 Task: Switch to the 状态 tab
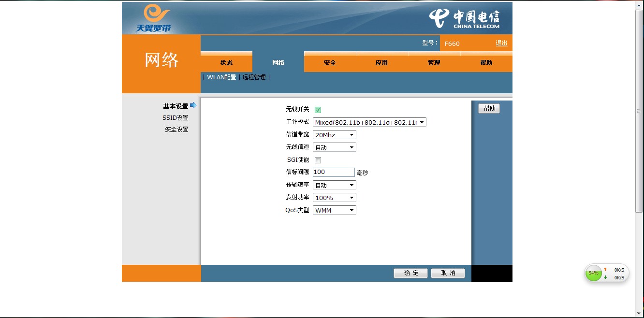click(226, 62)
